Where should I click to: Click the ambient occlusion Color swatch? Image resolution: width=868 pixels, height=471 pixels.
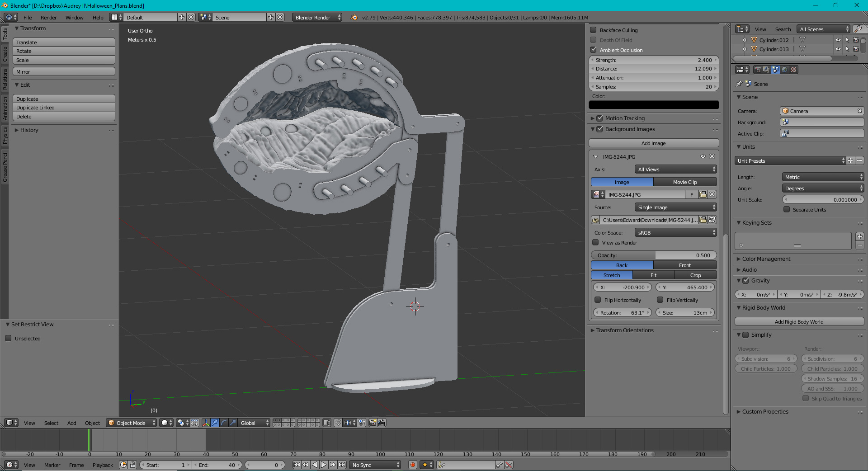click(x=654, y=105)
